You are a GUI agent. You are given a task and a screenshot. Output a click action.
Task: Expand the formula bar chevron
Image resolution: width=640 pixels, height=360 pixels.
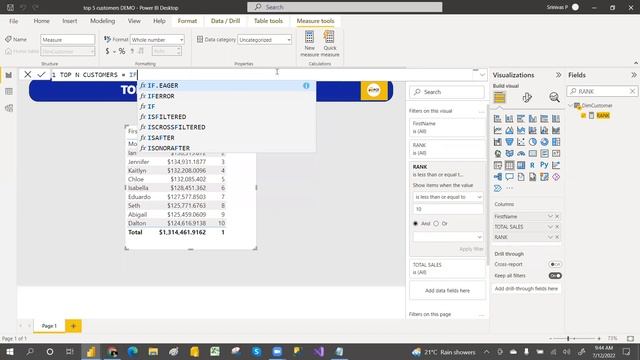pyautogui.click(x=482, y=75)
